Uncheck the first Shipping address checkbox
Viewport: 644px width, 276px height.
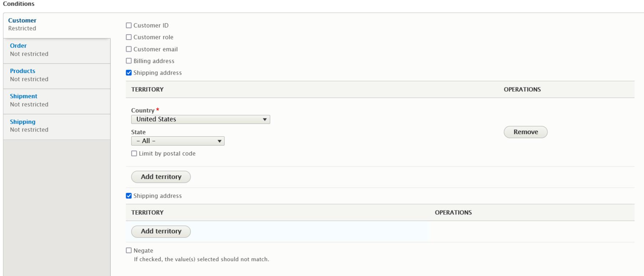[x=129, y=73]
